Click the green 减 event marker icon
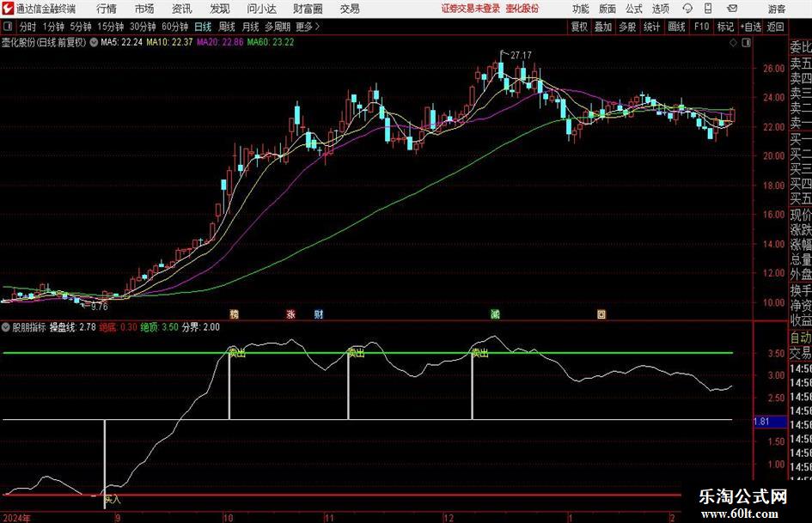The width and height of the screenshot is (812, 523). [x=496, y=313]
